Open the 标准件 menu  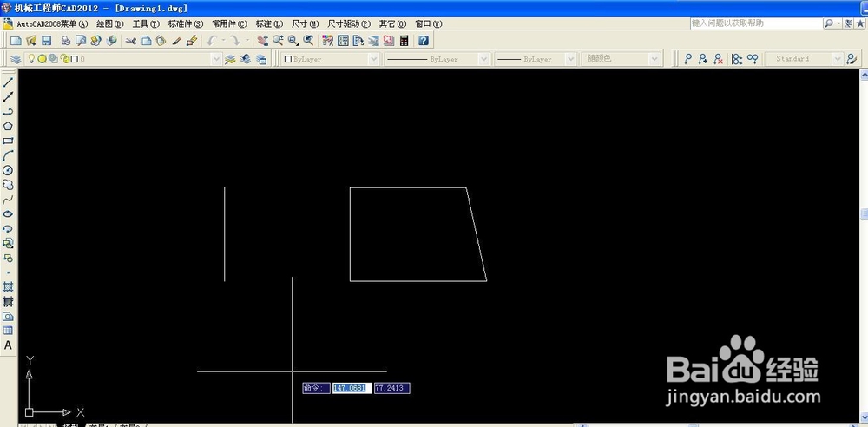click(x=186, y=23)
